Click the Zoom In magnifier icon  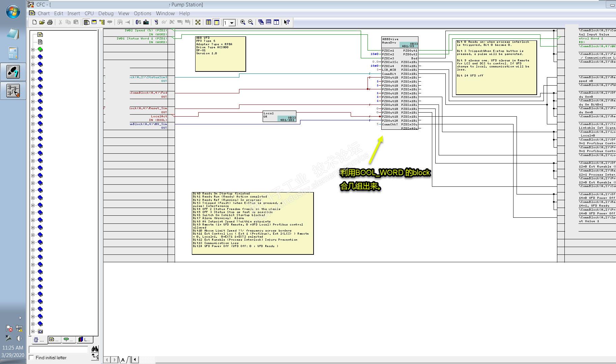tap(242, 22)
